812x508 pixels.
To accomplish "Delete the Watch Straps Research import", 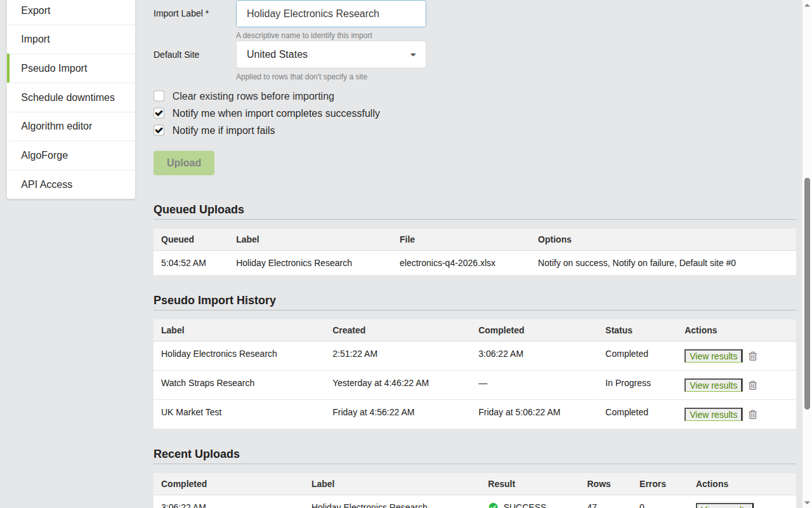I will pos(752,385).
